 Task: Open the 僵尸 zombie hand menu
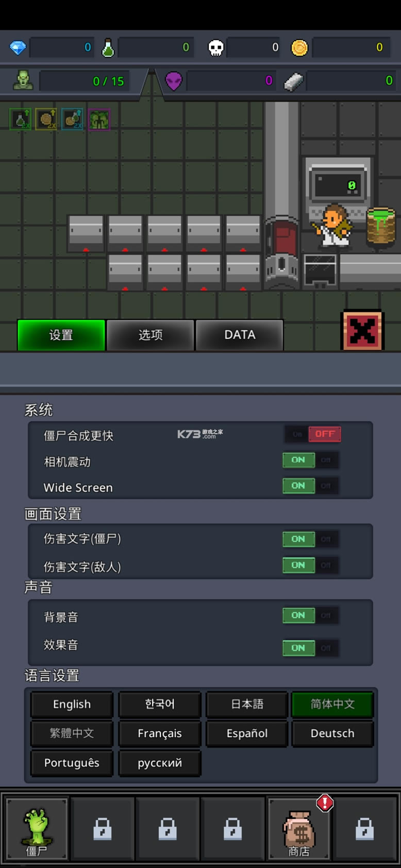pyautogui.click(x=37, y=829)
